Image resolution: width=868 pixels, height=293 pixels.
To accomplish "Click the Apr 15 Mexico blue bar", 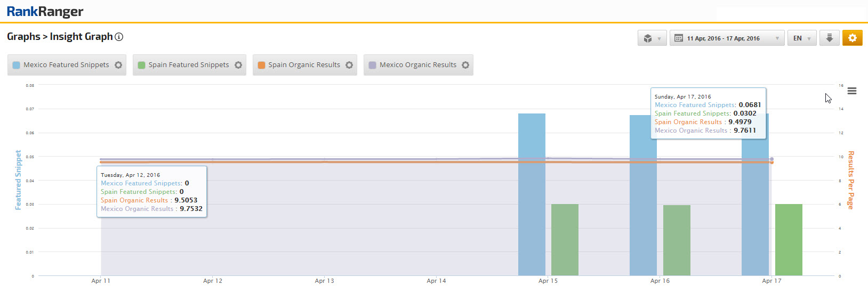I will 532,213.
